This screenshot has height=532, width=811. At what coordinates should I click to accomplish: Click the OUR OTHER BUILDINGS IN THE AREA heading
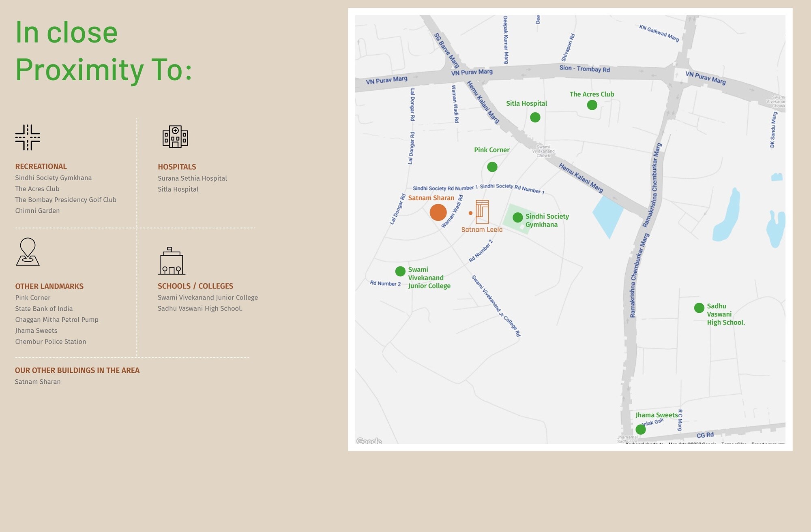coord(77,370)
